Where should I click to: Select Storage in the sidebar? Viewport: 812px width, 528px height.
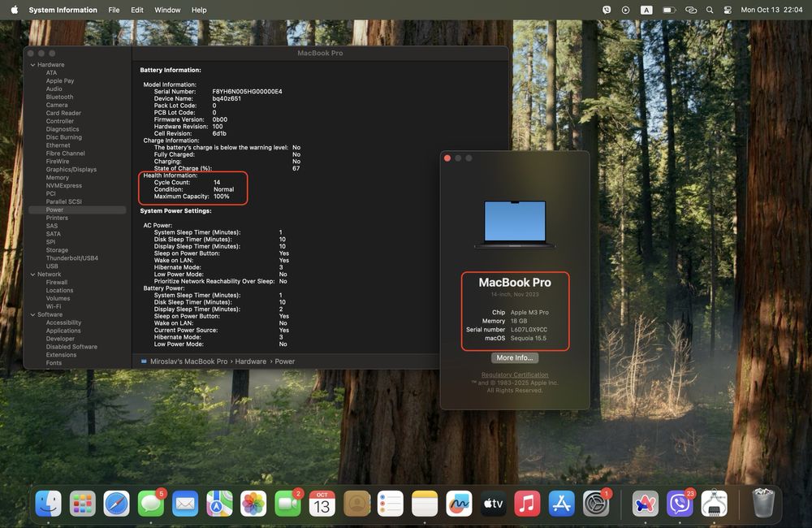pyautogui.click(x=57, y=249)
